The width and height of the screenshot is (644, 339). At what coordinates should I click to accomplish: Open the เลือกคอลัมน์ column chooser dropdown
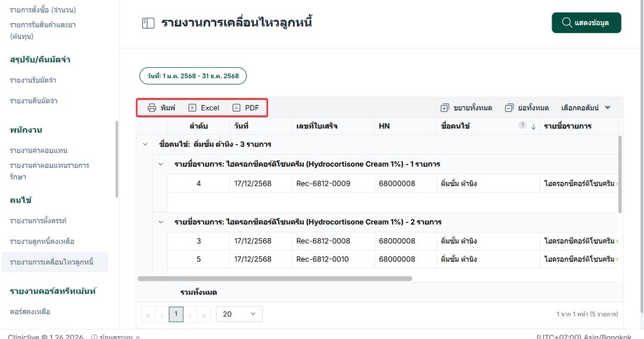(x=586, y=108)
